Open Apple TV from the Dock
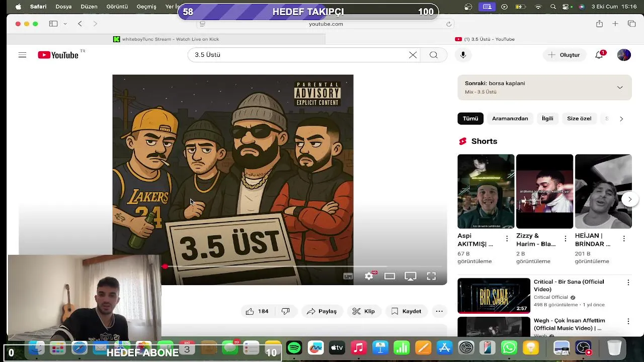Screen dimensions: 644x362 pos(337,347)
